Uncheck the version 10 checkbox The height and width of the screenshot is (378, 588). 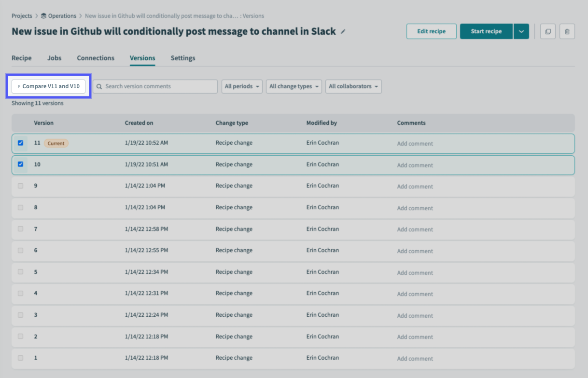point(20,164)
